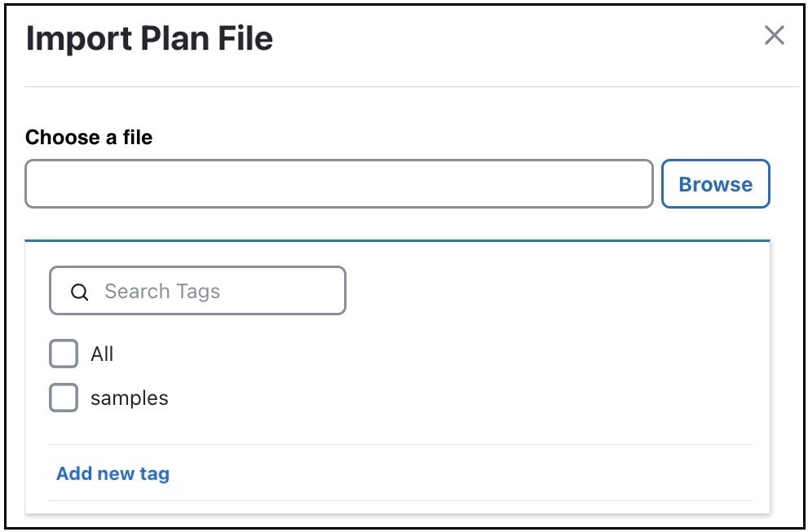The height and width of the screenshot is (532, 808).
Task: Tick the checkbox next to All
Action: [x=64, y=354]
